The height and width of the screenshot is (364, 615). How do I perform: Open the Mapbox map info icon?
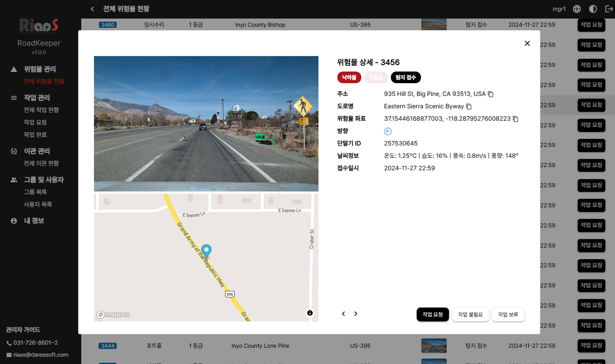(x=310, y=313)
